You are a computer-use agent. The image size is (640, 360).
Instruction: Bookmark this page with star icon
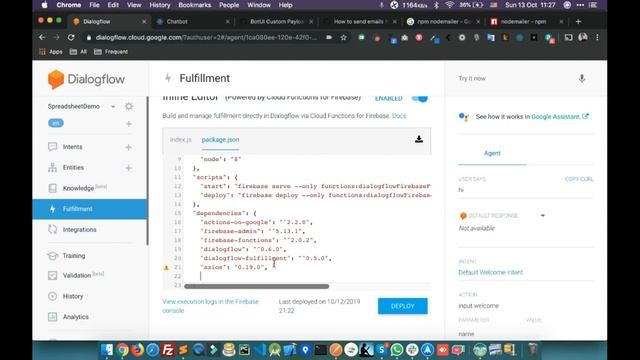click(344, 37)
